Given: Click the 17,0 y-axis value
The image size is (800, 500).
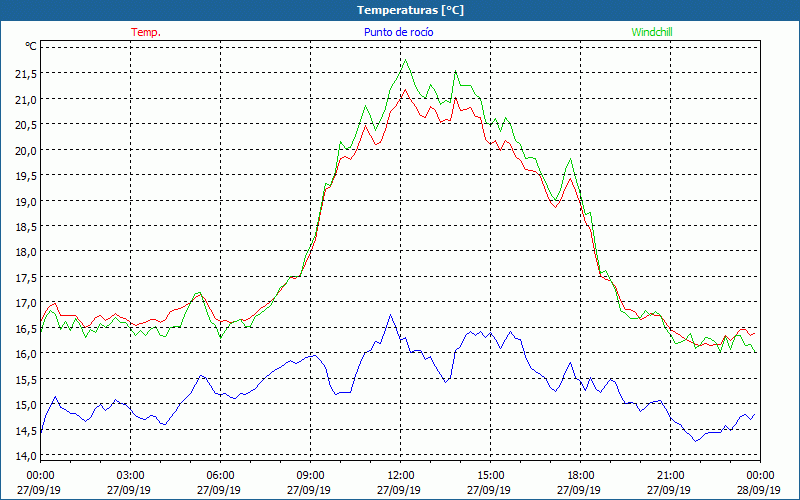Looking at the screenshot, I should coord(26,303).
